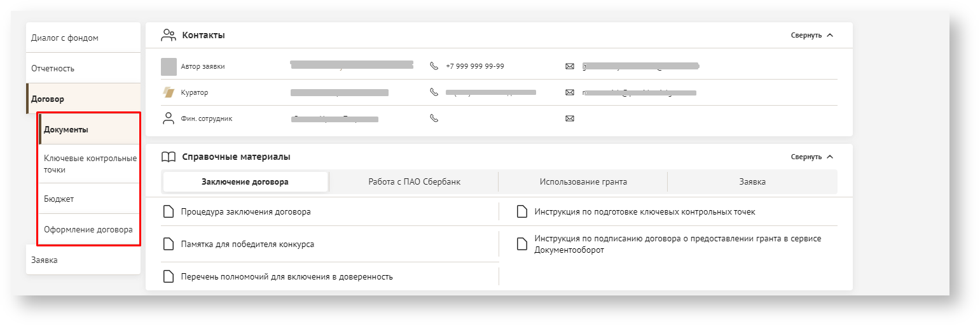The image size is (980, 326).
Task: Go to Бюджет in the sidebar
Action: point(59,199)
